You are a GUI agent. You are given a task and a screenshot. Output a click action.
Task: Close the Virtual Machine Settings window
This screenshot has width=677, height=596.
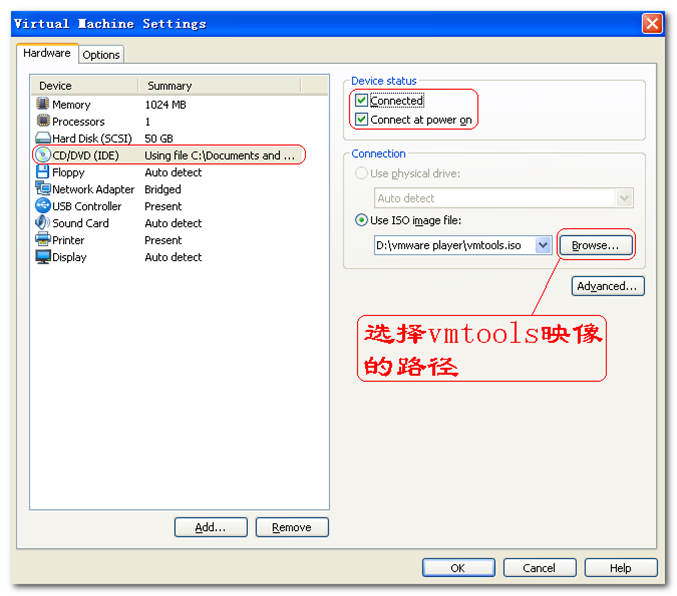tap(652, 23)
